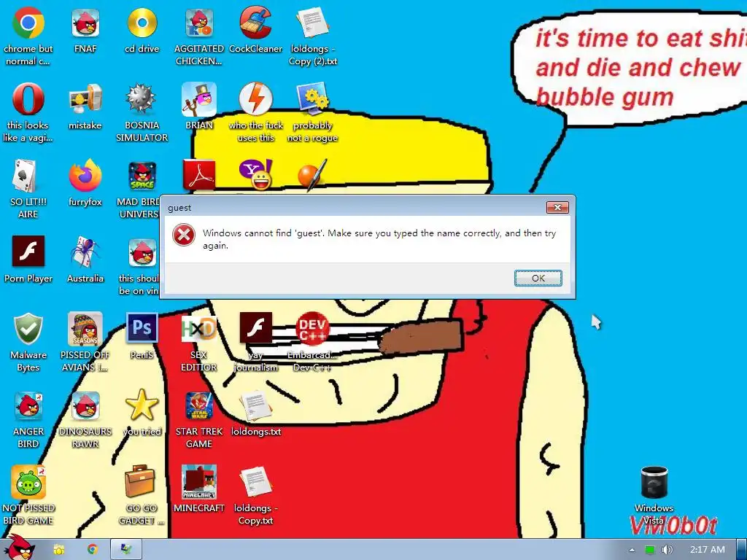Open the taskbar folder explorer icon
The image size is (747, 560).
pos(59,550)
